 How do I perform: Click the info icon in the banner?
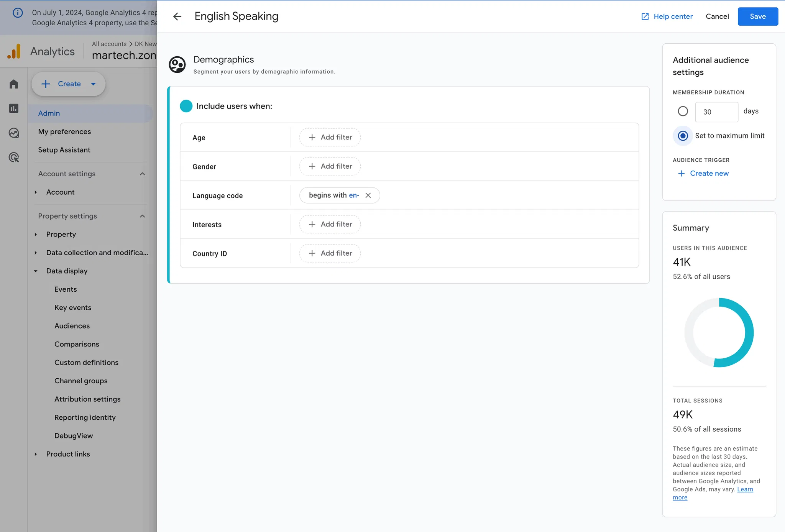(18, 13)
